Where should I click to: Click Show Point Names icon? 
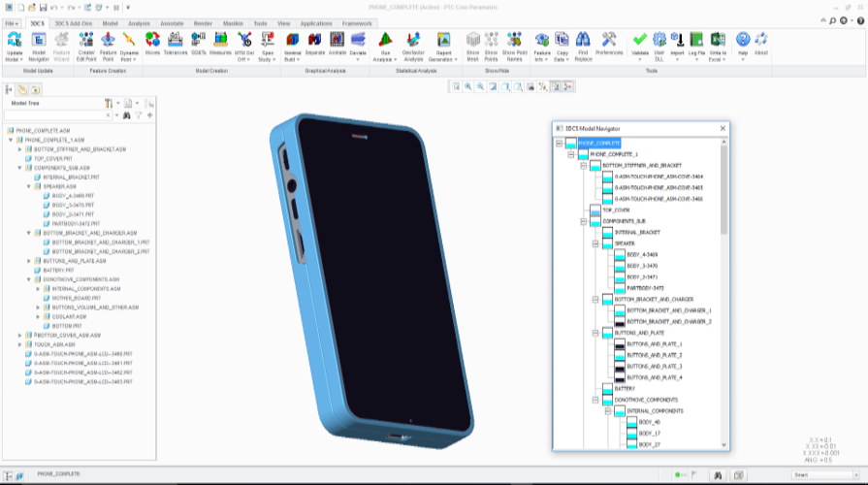pos(514,40)
